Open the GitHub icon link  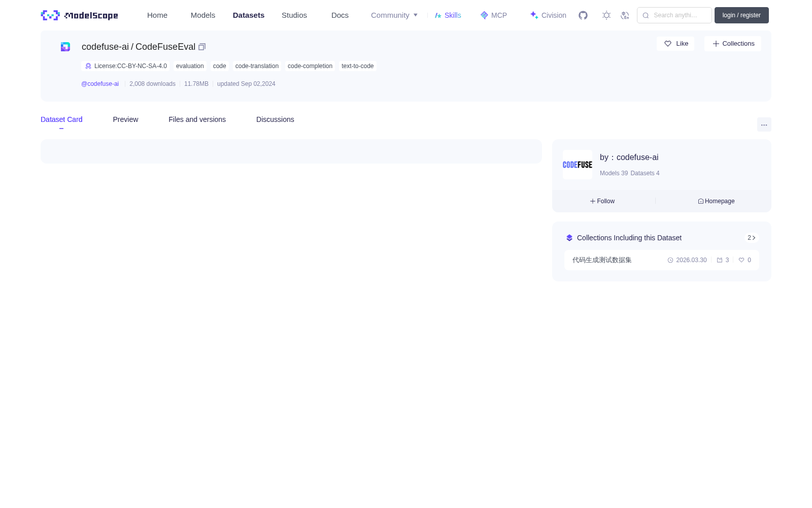coord(583,15)
